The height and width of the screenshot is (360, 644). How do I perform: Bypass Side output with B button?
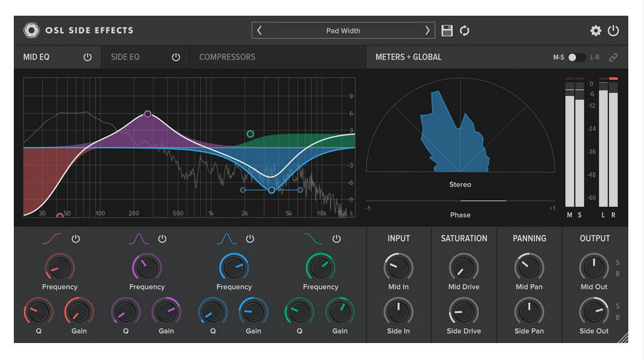pyautogui.click(x=618, y=317)
